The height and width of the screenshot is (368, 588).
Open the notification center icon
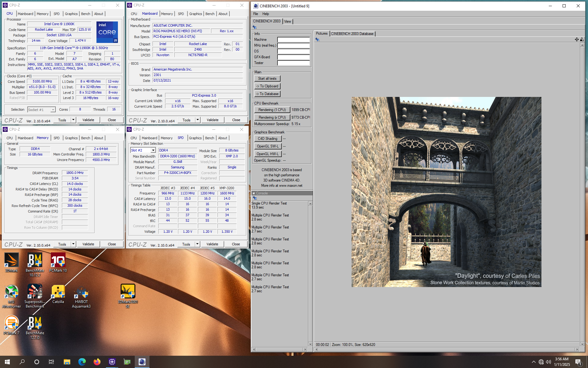pyautogui.click(x=578, y=362)
